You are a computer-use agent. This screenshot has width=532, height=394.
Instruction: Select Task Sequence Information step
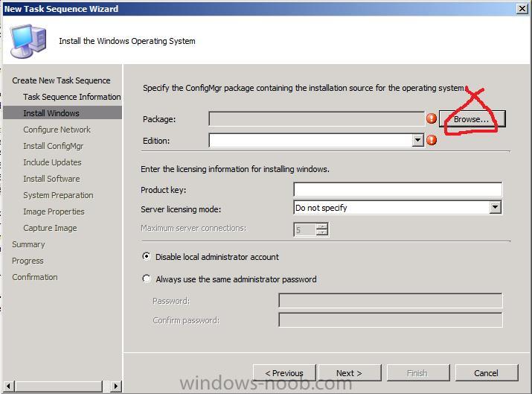[x=72, y=97]
